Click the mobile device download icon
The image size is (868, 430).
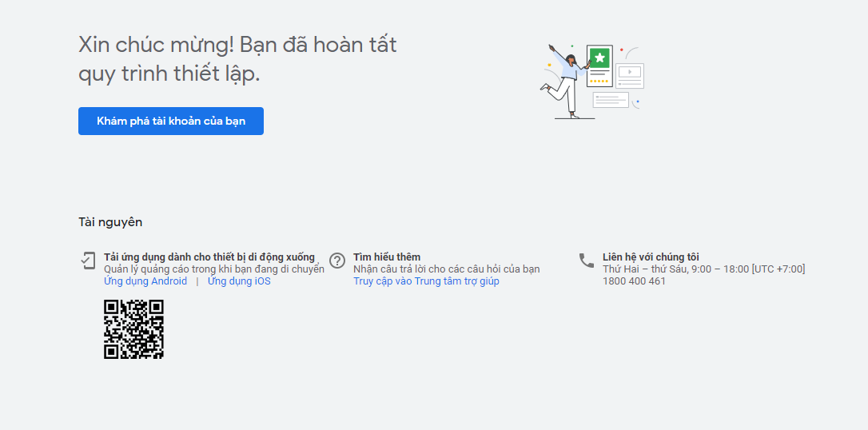(x=88, y=260)
